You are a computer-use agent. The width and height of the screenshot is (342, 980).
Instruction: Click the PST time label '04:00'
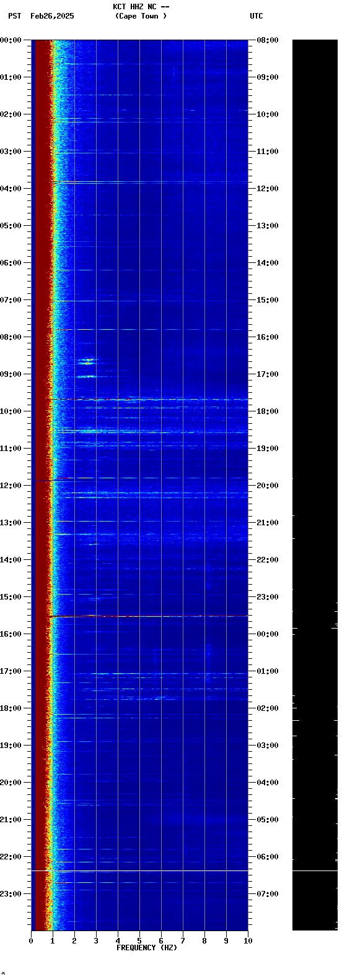click(11, 189)
